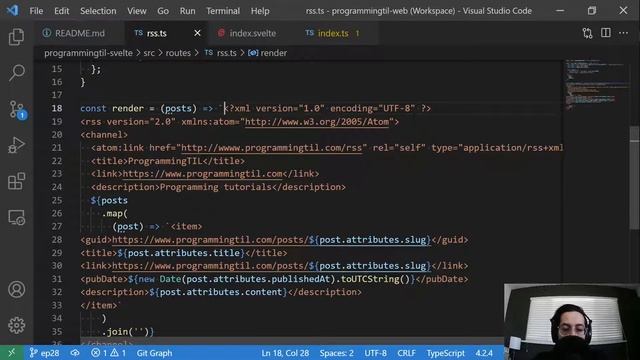Click the programmingtil.com link on line 23
The height and width of the screenshot is (360, 640).
click(x=202, y=174)
